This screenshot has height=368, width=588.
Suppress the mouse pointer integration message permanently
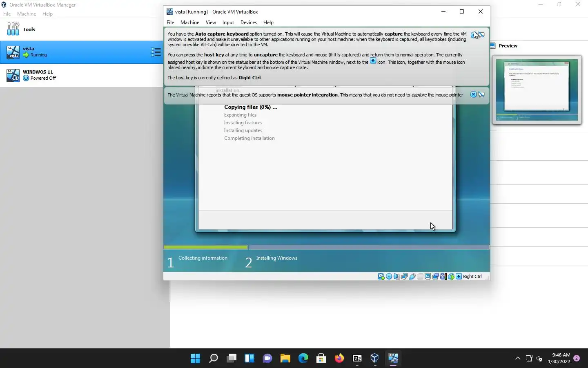click(481, 94)
